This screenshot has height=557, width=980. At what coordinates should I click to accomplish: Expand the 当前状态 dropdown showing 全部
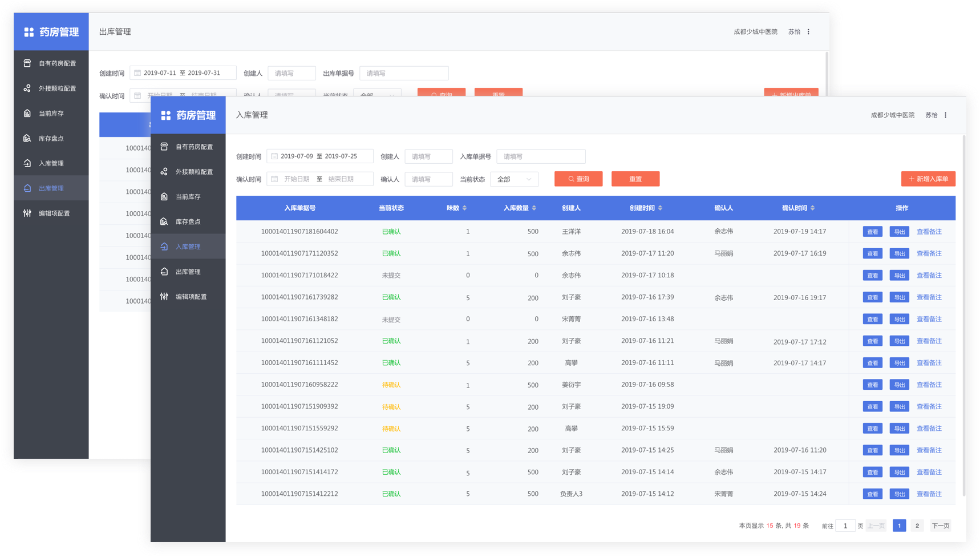514,179
